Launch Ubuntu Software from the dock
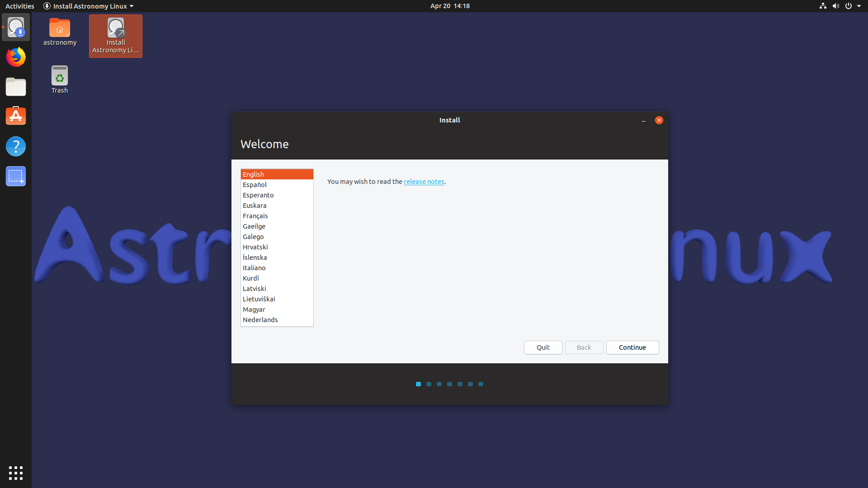Image resolution: width=868 pixels, height=488 pixels. pos(16,116)
